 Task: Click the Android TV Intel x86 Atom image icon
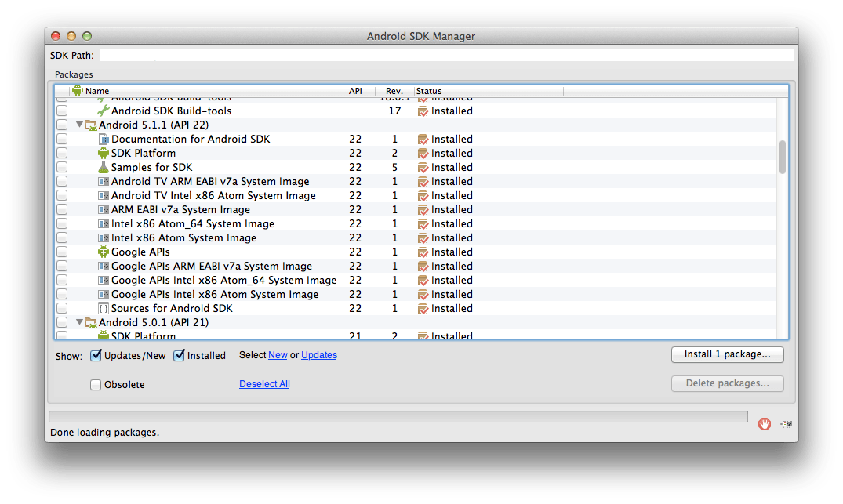104,196
